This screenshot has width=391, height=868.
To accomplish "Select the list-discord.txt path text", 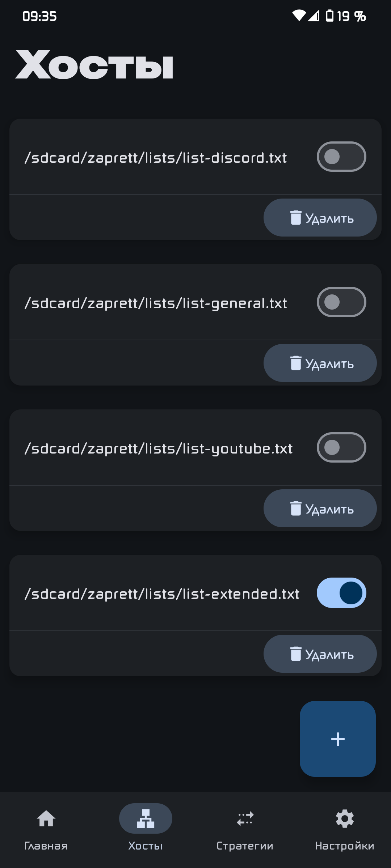I will click(156, 158).
